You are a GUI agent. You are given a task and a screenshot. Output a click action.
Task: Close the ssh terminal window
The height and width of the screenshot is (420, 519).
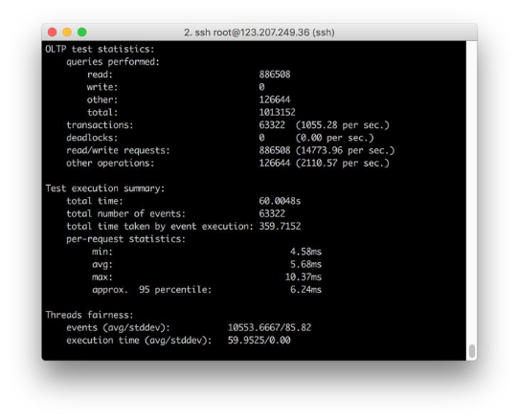52,33
